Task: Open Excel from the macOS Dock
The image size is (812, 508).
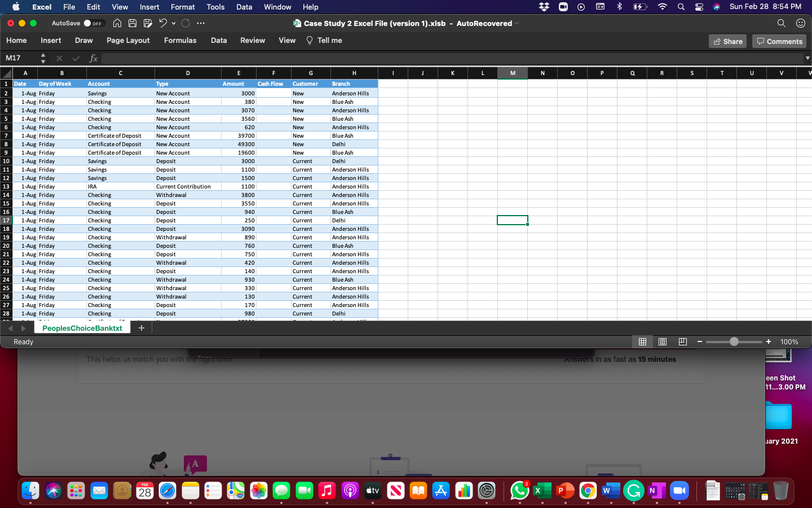Action: click(542, 491)
